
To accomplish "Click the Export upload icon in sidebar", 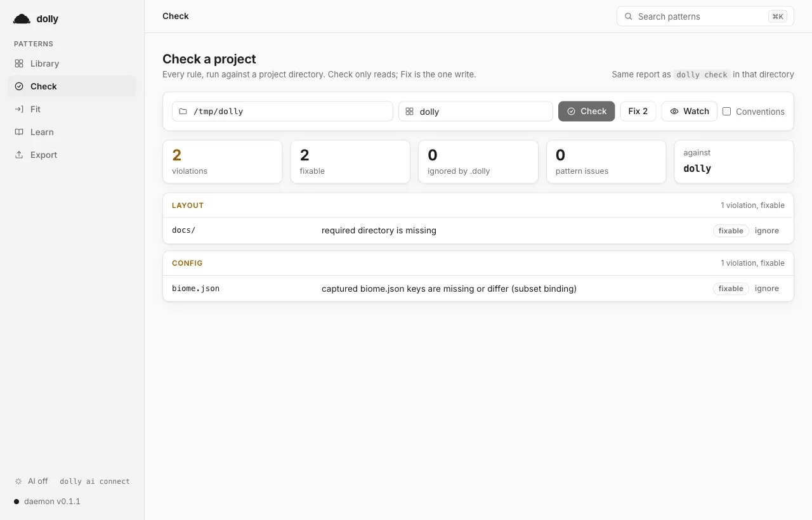I will [19, 155].
